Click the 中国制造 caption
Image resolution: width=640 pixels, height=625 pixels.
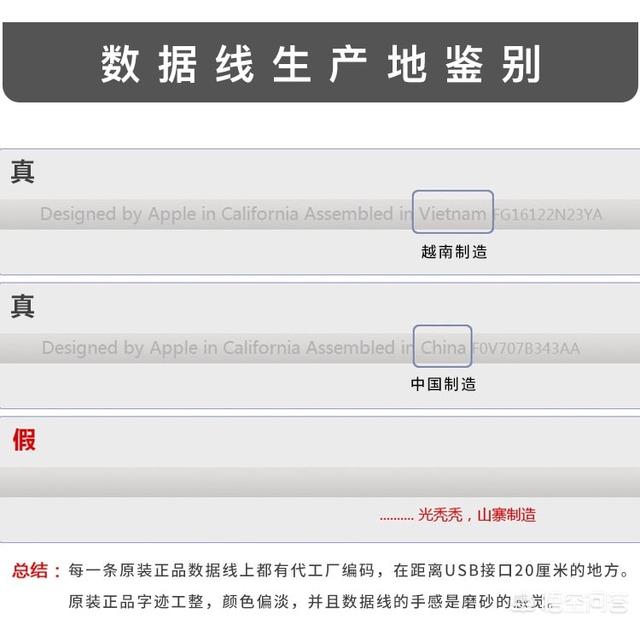point(443,384)
